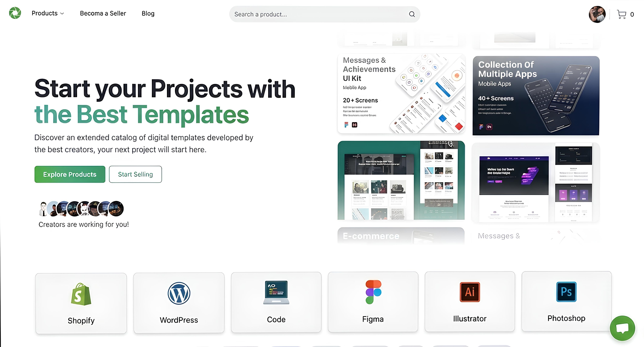Click the Figma icon on Multiple Apps card
The width and height of the screenshot is (644, 347).
pyautogui.click(x=481, y=127)
